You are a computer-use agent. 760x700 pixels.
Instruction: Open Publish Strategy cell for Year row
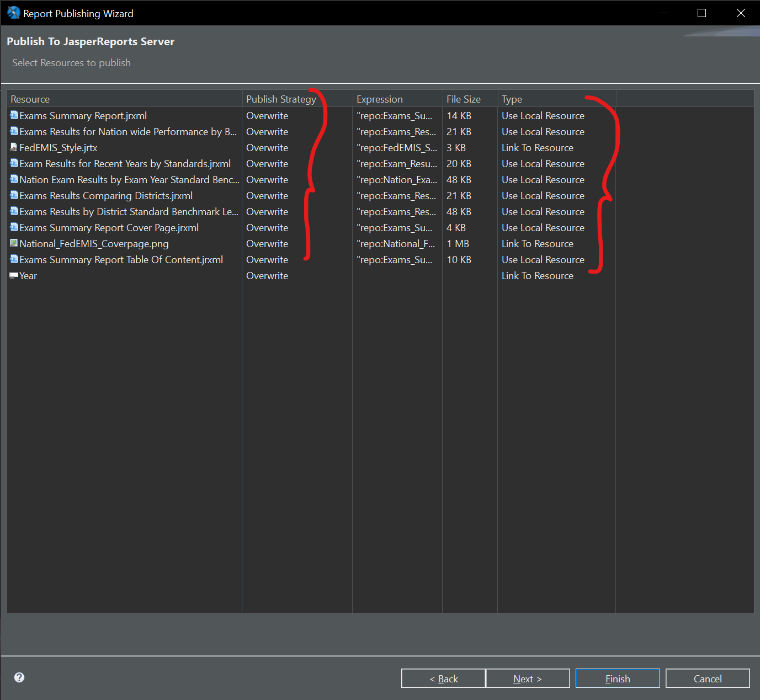pos(267,276)
